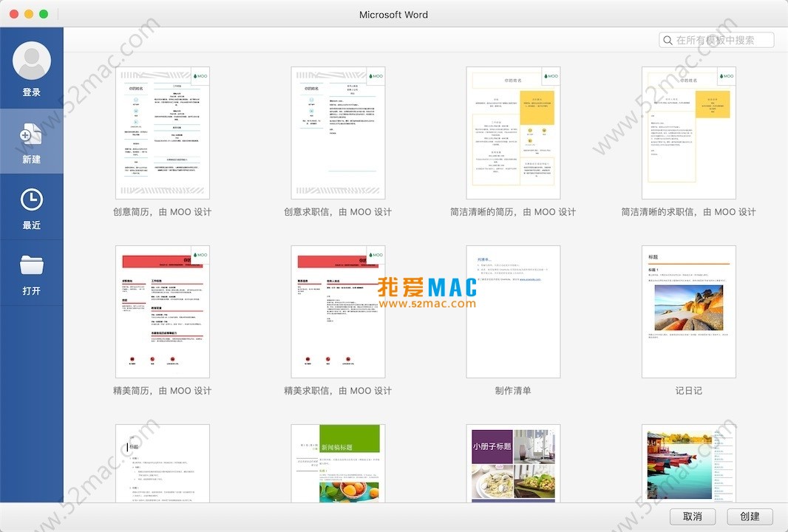
Task: Select 创意求职信 MOO template thumbnail
Action: [x=338, y=133]
